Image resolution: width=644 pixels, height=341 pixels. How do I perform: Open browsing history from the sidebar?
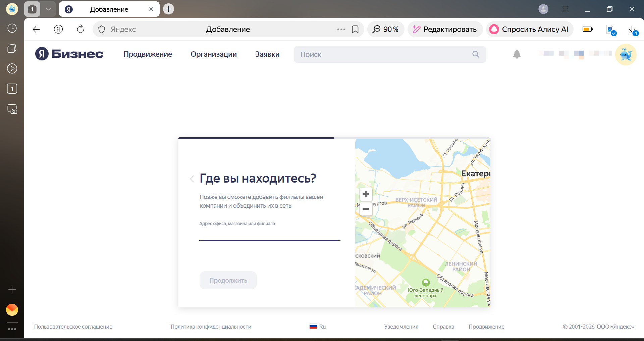(x=12, y=28)
